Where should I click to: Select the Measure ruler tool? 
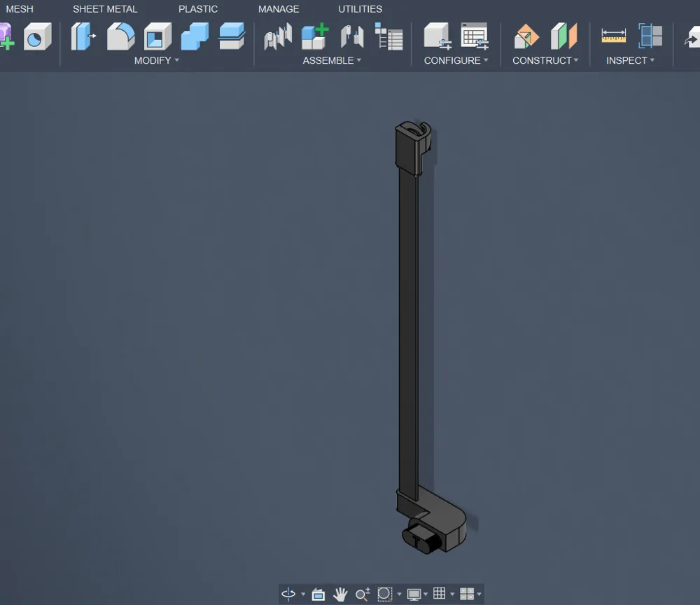[x=613, y=36]
